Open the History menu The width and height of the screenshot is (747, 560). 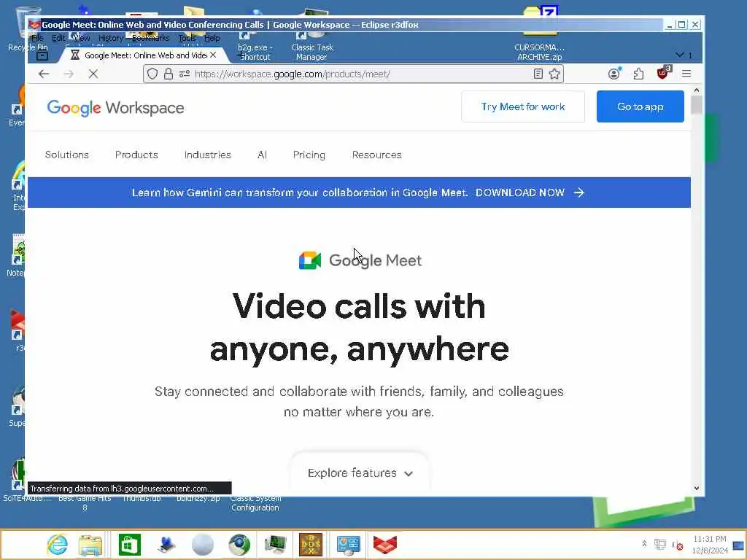tap(111, 38)
